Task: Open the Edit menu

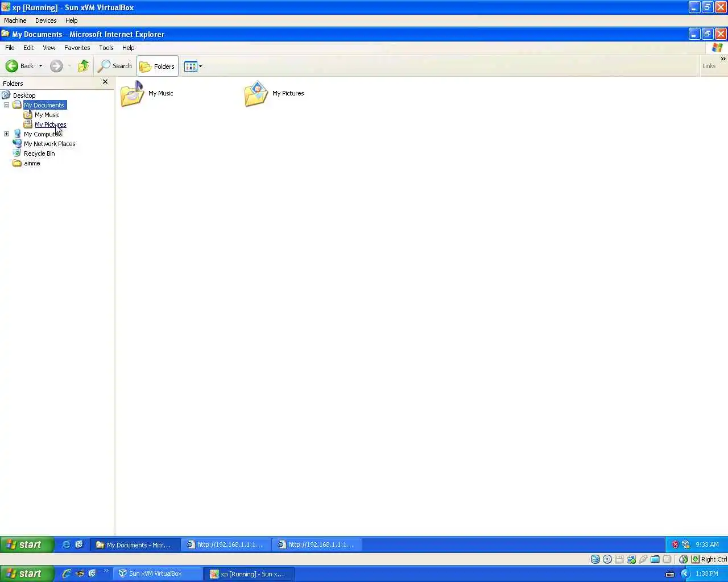Action: [x=28, y=48]
